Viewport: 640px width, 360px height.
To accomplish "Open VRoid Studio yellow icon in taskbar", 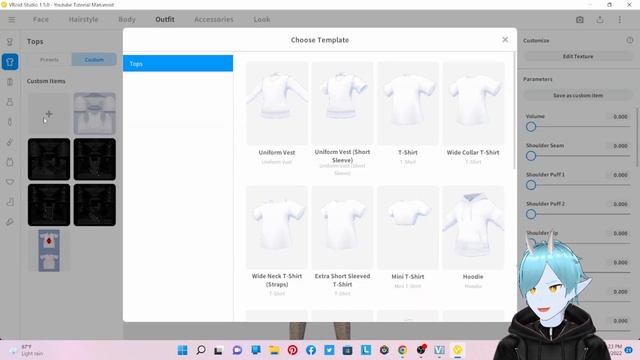I will [458, 350].
